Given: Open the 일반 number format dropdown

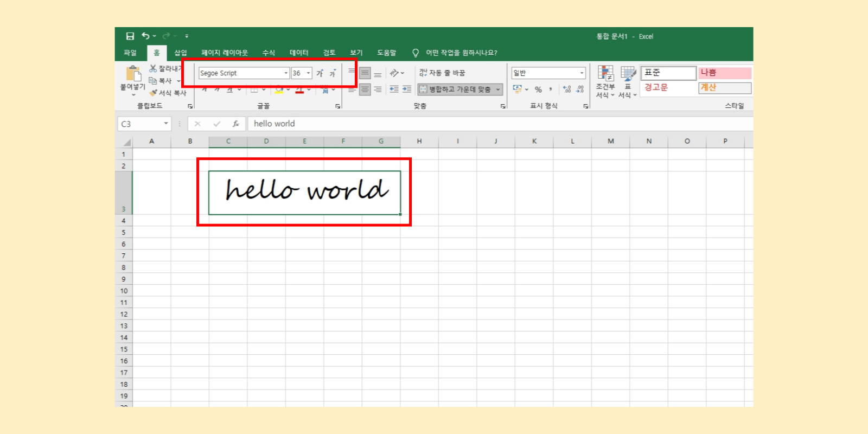Looking at the screenshot, I should (582, 73).
